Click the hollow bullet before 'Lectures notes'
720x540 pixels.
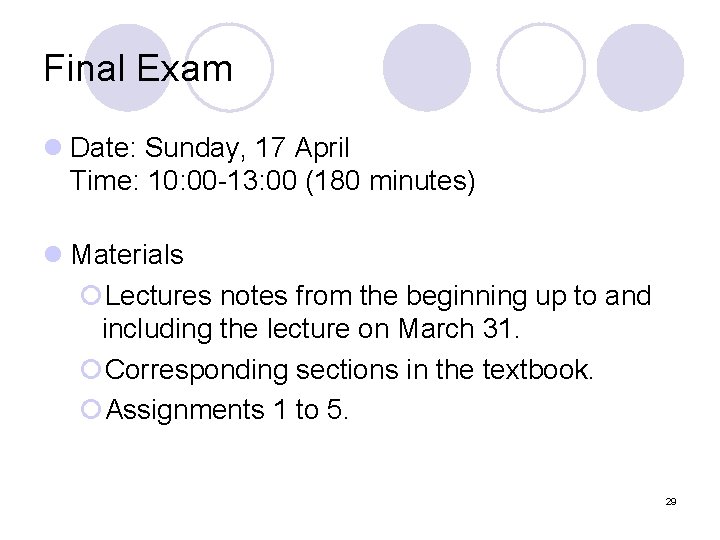[x=91, y=295]
